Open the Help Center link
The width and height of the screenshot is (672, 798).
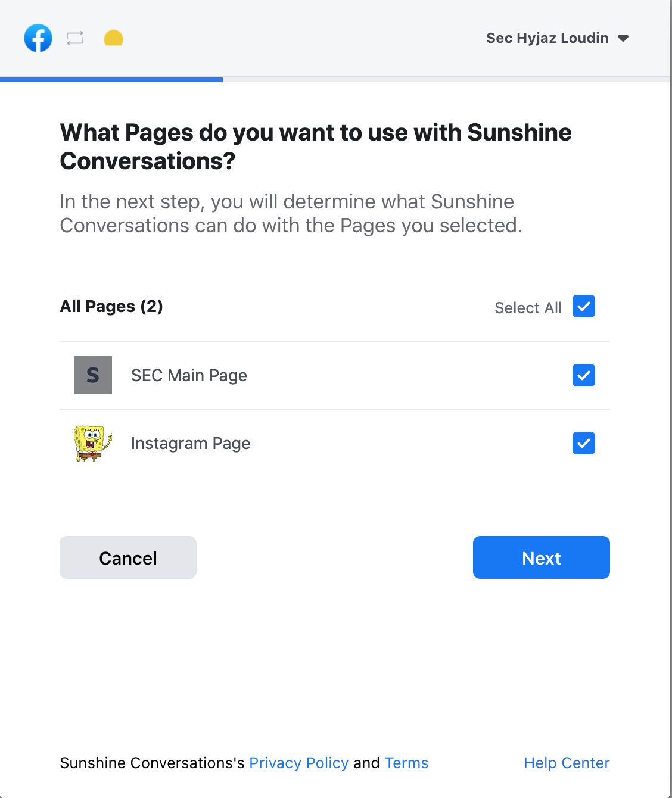coord(567,763)
